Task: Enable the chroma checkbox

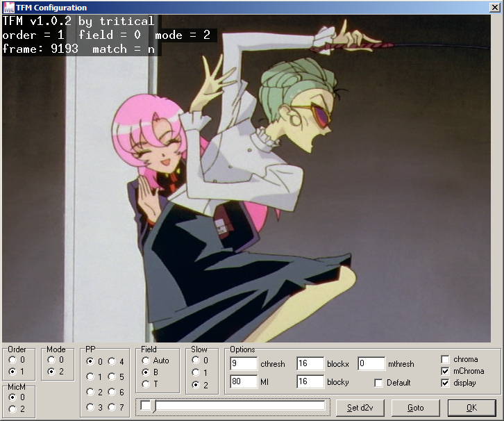Action: [x=445, y=359]
